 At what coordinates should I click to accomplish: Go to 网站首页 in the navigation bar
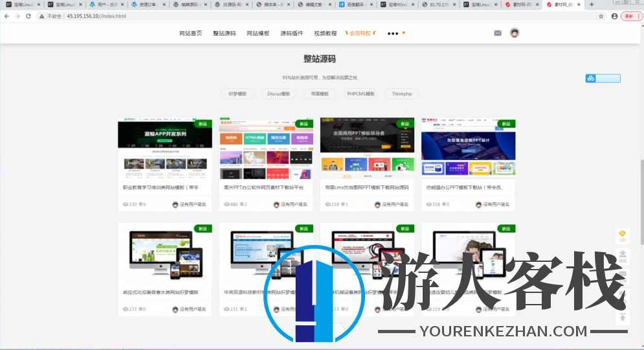tap(190, 33)
